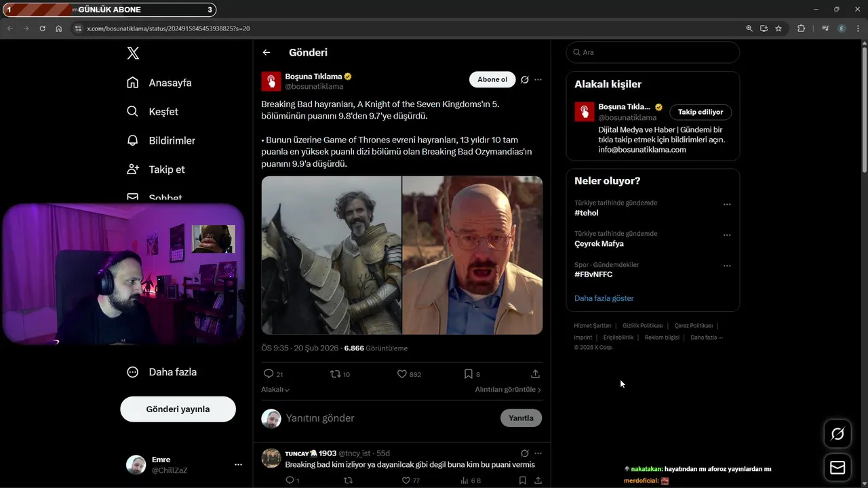The image size is (868, 488).
Task: Open Keşfet explore page
Action: coord(153,111)
